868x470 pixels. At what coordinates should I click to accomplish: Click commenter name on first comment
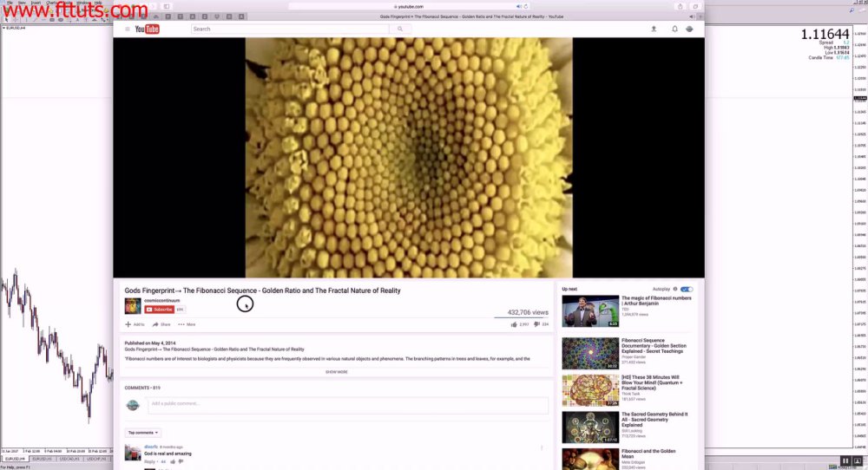point(151,447)
